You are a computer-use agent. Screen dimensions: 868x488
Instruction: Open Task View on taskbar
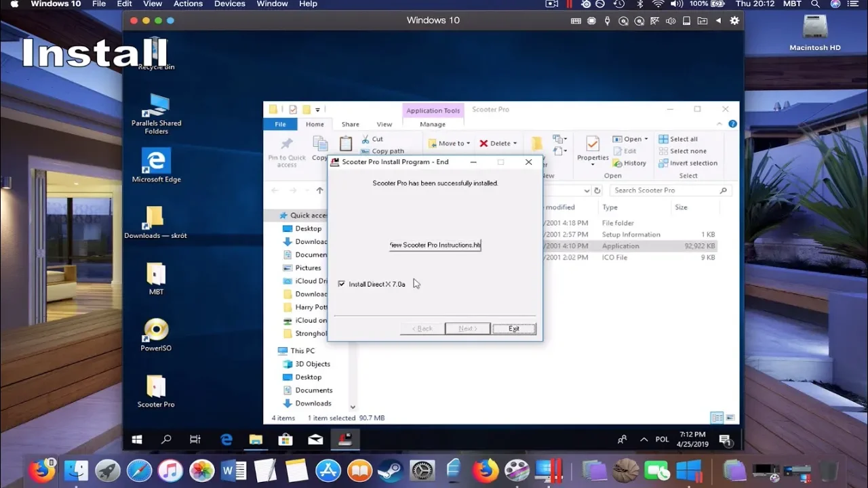195,439
